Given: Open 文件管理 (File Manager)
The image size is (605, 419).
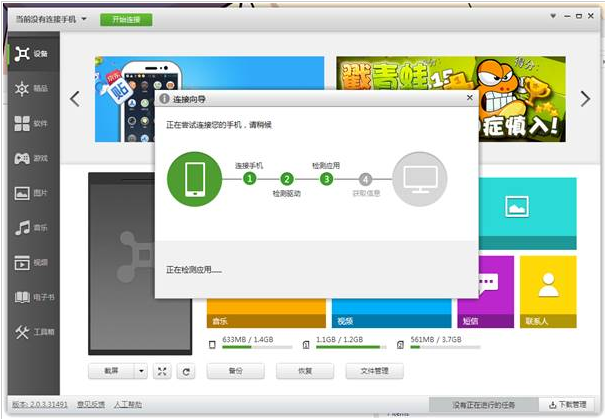Looking at the screenshot, I should point(374,371).
